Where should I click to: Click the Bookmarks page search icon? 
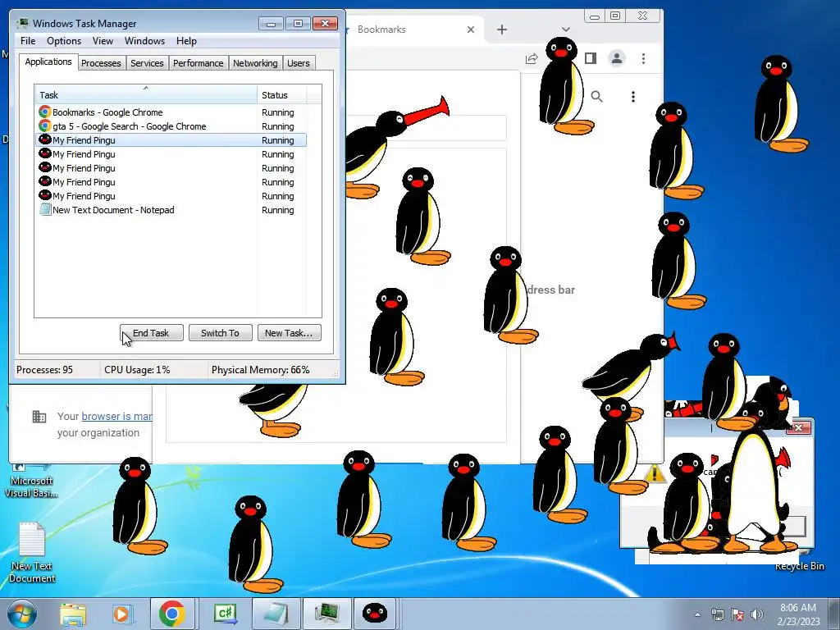pyautogui.click(x=596, y=97)
